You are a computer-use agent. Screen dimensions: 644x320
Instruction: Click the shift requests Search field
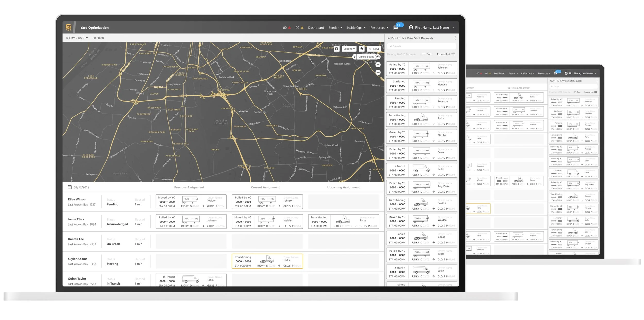pyautogui.click(x=421, y=46)
